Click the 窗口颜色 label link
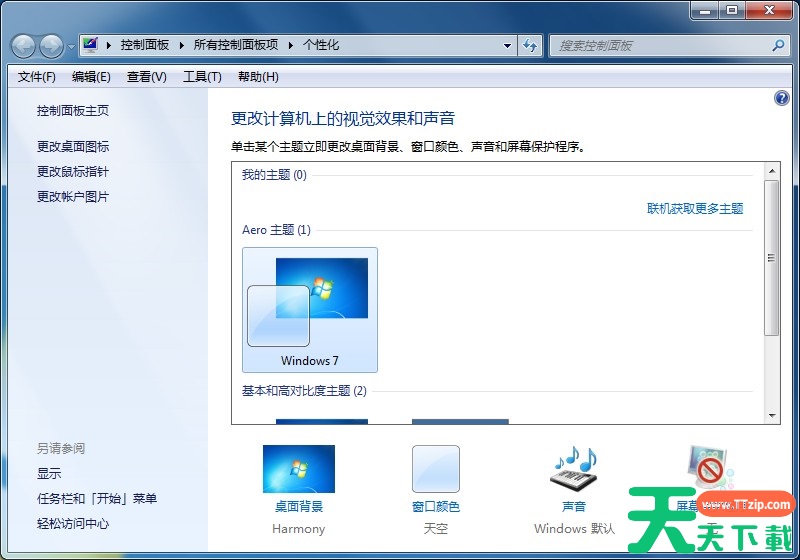 click(436, 506)
